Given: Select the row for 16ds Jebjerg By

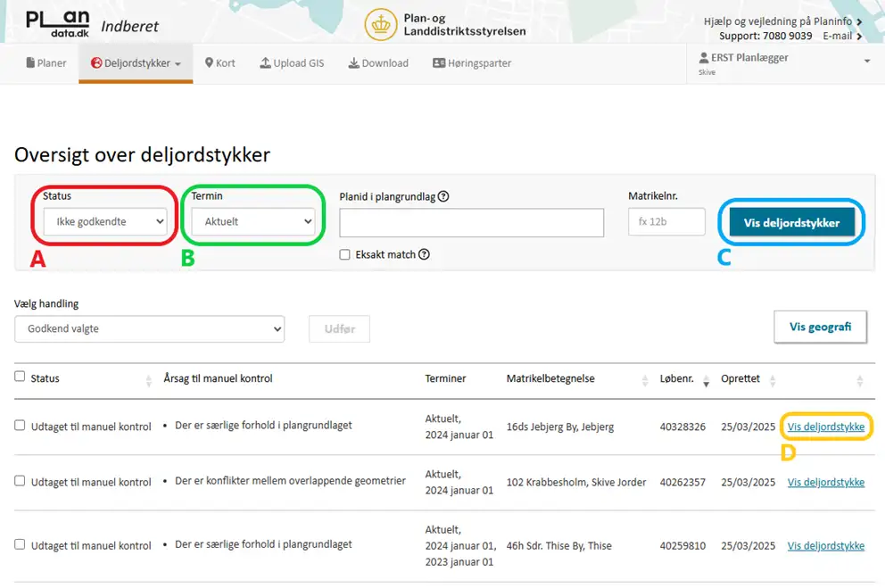Looking at the screenshot, I should click(x=20, y=426).
